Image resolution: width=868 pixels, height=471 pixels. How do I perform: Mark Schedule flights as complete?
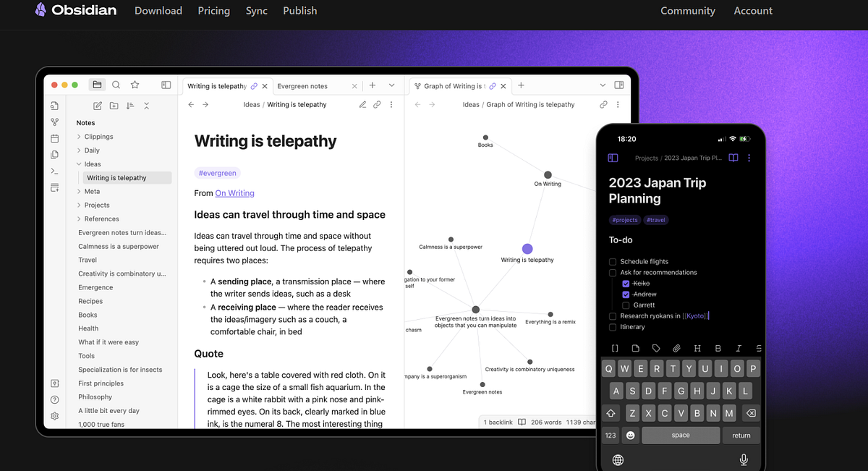click(613, 262)
